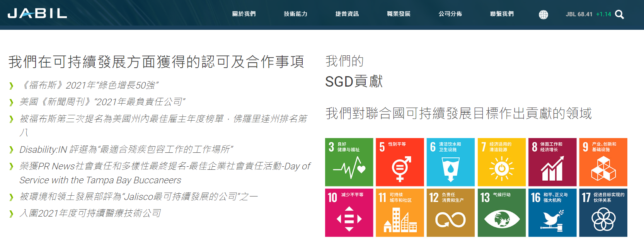Viewport: 644px width, 251px height.
Task: Select SDG 3 良好健康与福祉 tile
Action: click(349, 162)
